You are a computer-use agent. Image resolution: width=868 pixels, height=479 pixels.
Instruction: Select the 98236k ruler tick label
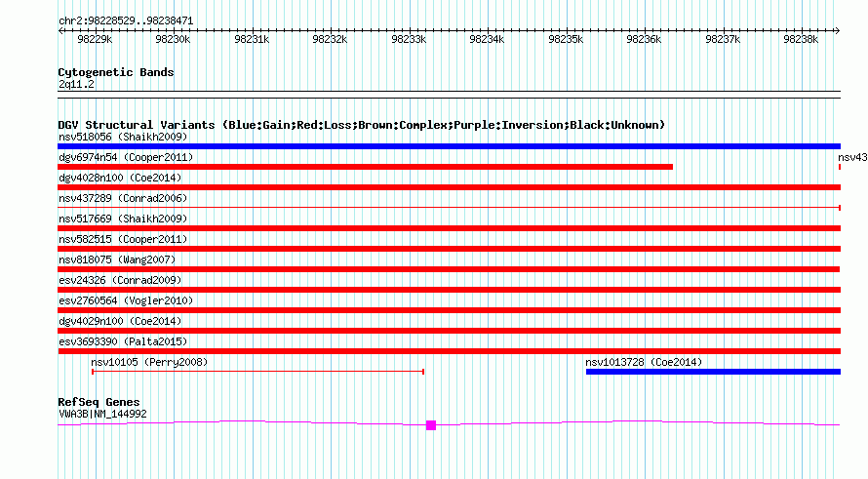click(644, 39)
